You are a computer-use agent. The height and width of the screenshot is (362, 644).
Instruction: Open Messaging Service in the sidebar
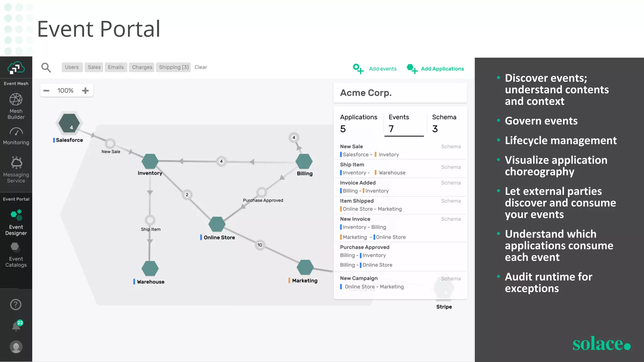[x=16, y=170]
